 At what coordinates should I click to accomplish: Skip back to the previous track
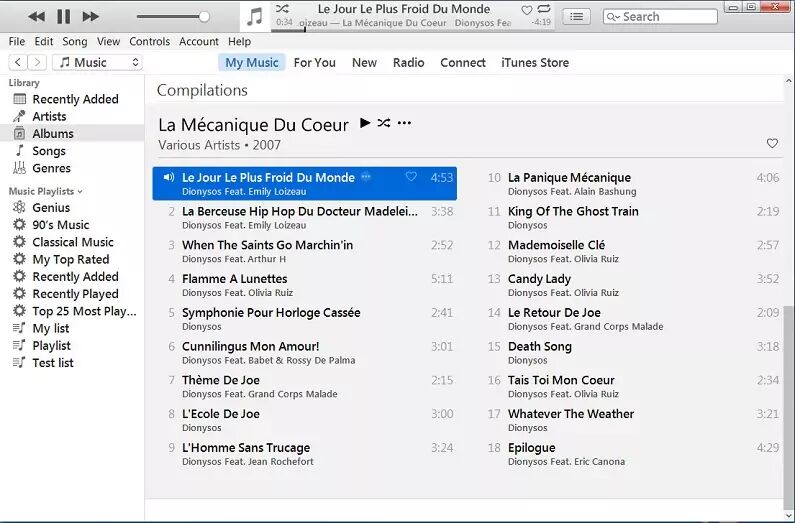[36, 17]
